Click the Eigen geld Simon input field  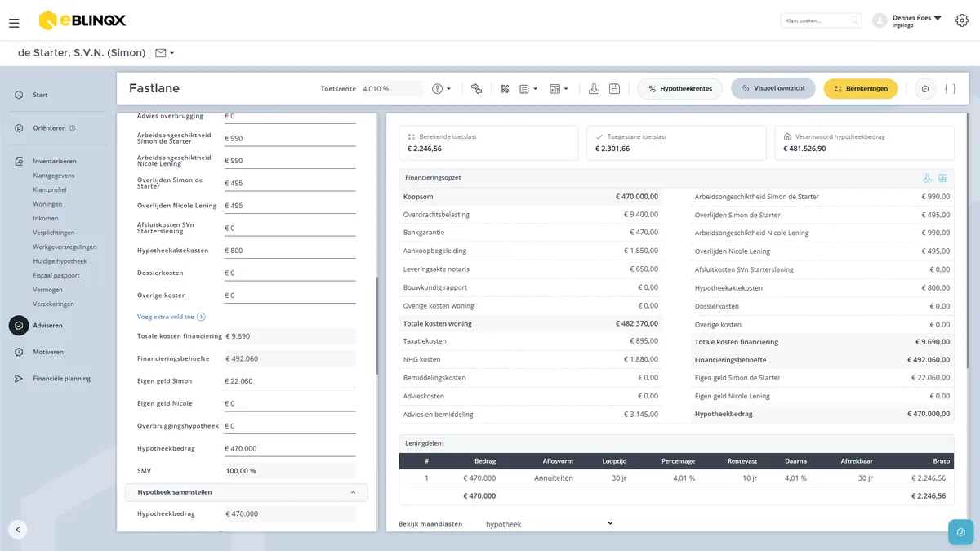pos(290,381)
